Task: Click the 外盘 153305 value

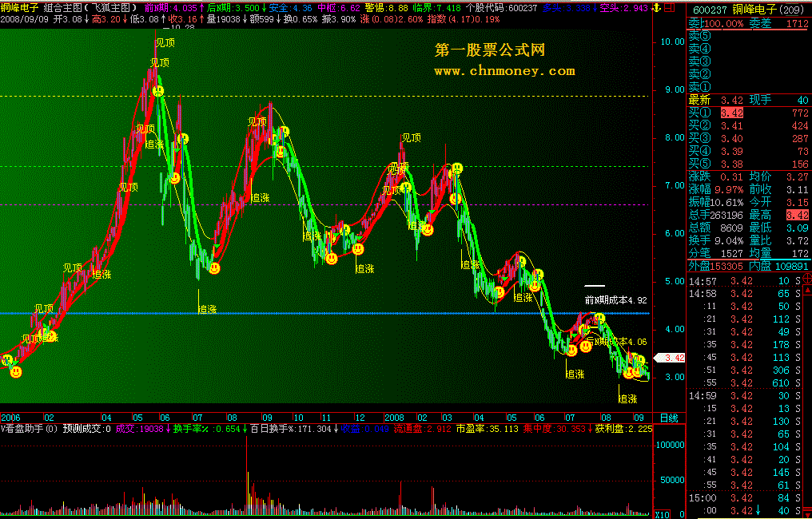Action: [x=716, y=266]
